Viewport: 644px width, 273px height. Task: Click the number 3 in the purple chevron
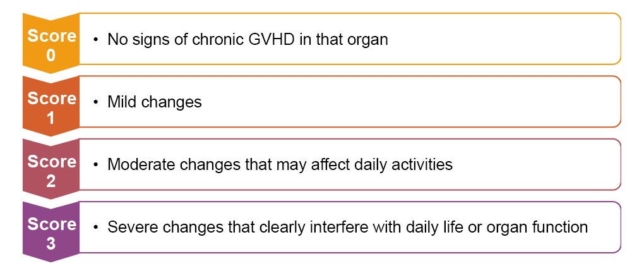click(51, 244)
